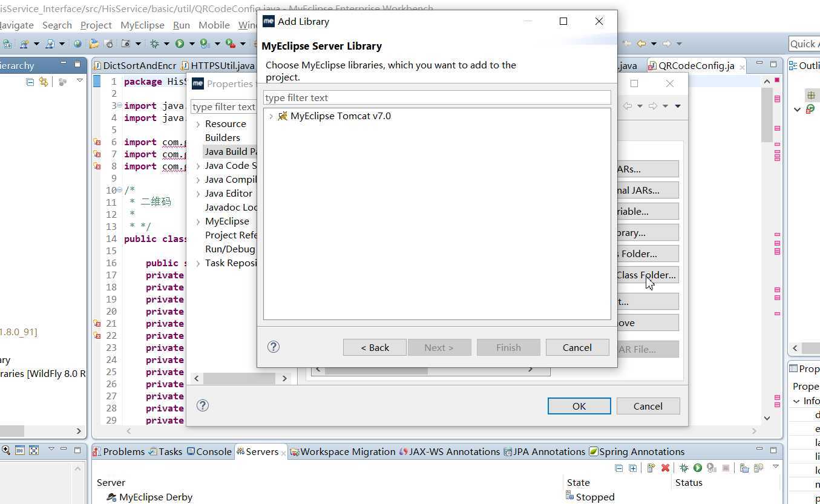Switch to the Tasks tab
The width and height of the screenshot is (820, 504).
point(165,451)
